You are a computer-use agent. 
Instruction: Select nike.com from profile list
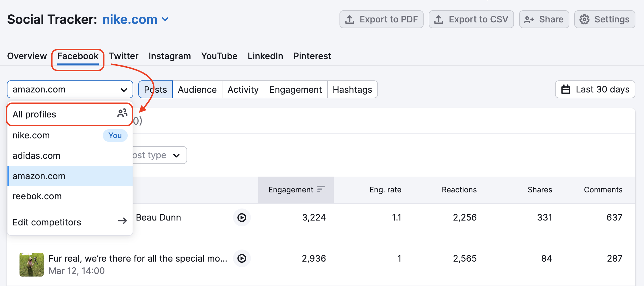pos(70,135)
